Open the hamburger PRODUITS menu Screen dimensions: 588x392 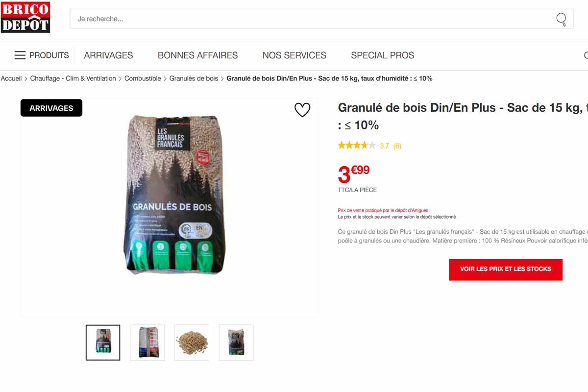click(42, 55)
